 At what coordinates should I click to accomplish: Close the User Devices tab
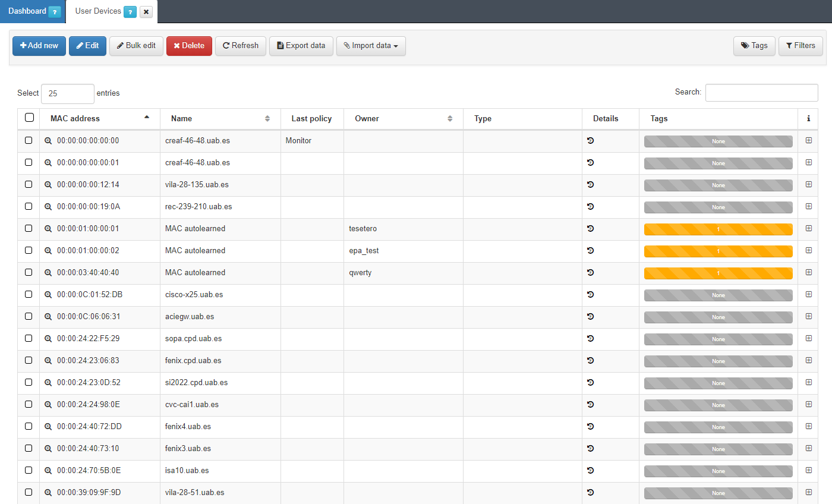[146, 12]
